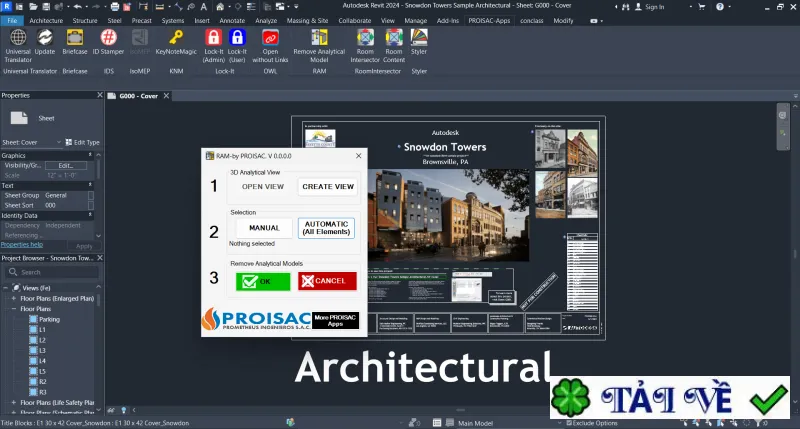
Task: Switch to the PROISAC-Apps ribbon tab
Action: coord(489,20)
